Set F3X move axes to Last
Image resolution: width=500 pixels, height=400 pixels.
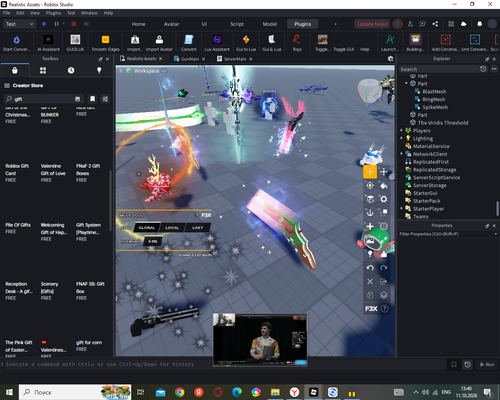click(x=197, y=228)
